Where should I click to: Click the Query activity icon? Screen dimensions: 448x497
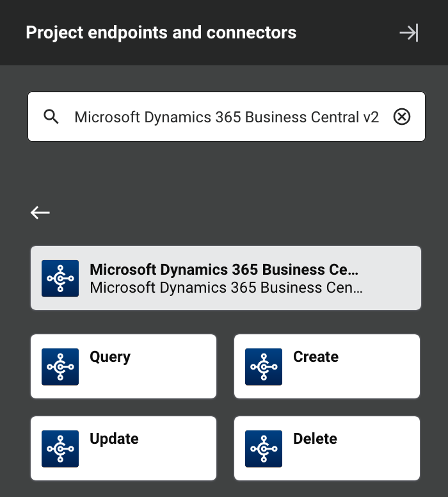60,367
